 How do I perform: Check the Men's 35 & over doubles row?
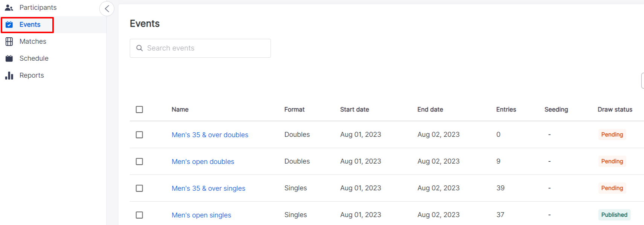[x=139, y=135]
